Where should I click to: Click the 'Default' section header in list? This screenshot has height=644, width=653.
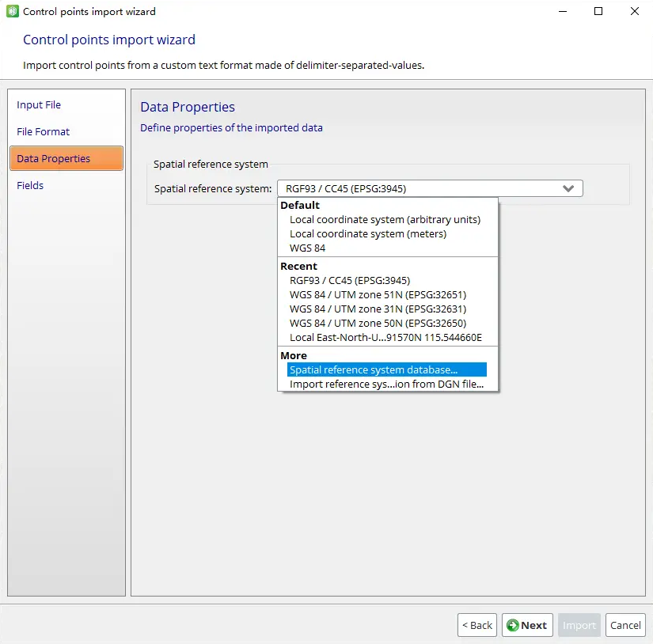coord(300,205)
